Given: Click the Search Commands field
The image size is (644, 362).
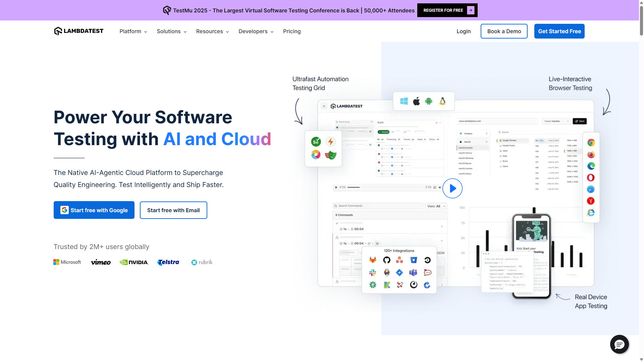Looking at the screenshot, I should (378, 206).
